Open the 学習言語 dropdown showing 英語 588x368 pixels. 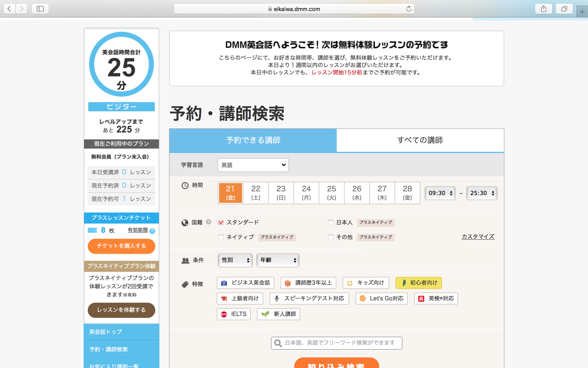pos(253,165)
